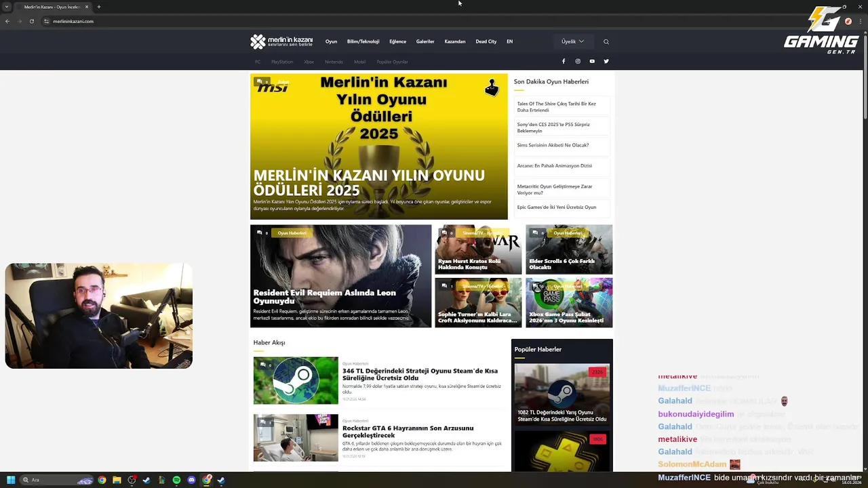Go back with the browser back arrow
Screen dimensions: 868x488
pos(7,21)
